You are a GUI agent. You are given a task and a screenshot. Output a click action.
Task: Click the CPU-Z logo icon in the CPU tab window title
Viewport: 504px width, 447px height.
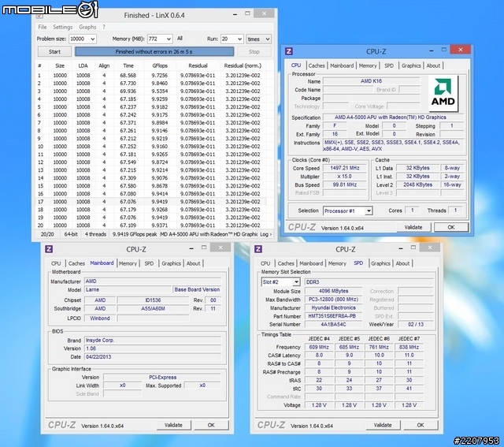pyautogui.click(x=289, y=51)
